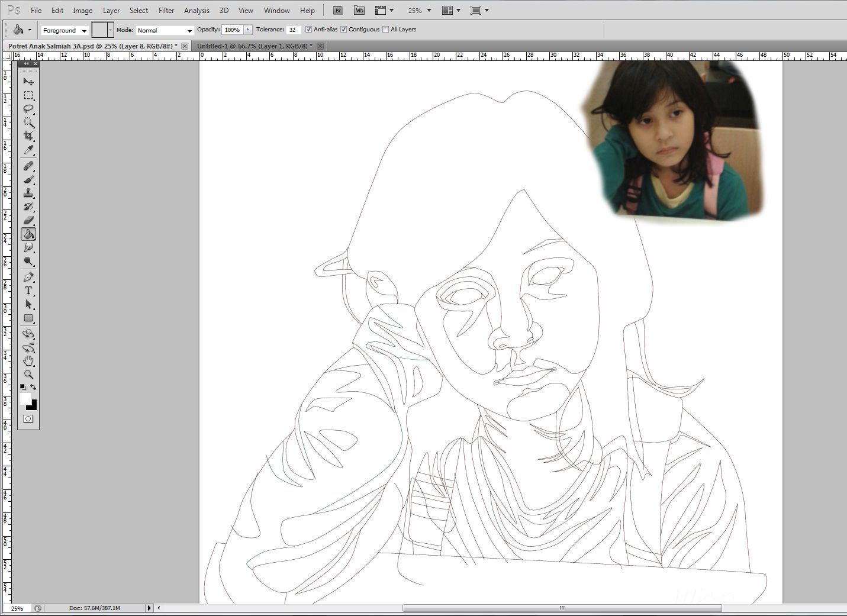Open the 3D menu
The width and height of the screenshot is (847, 616).
pyautogui.click(x=224, y=10)
